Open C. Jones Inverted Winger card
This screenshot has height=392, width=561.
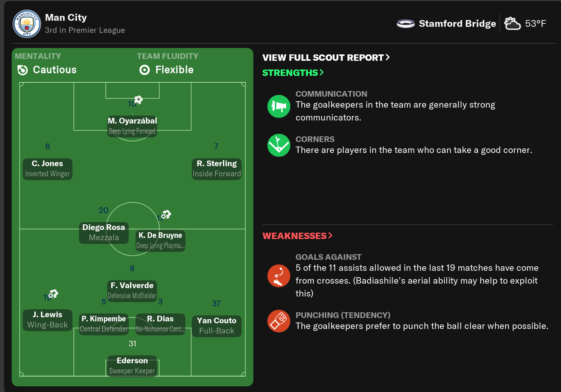[48, 169]
